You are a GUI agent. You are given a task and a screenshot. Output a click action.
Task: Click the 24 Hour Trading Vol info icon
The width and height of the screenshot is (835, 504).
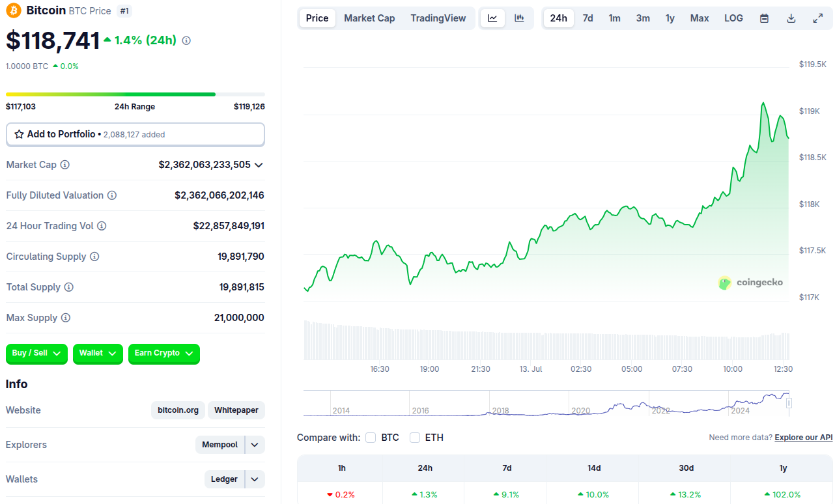[102, 226]
